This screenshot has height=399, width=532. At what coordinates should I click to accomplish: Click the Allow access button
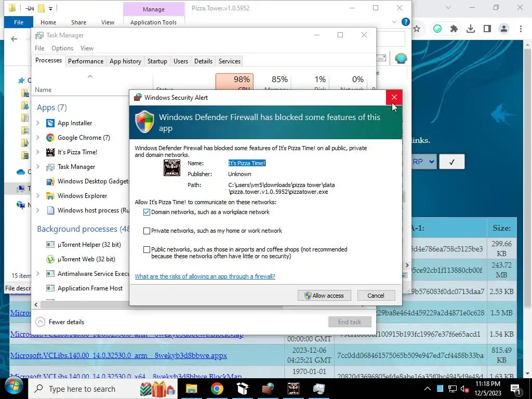(324, 296)
